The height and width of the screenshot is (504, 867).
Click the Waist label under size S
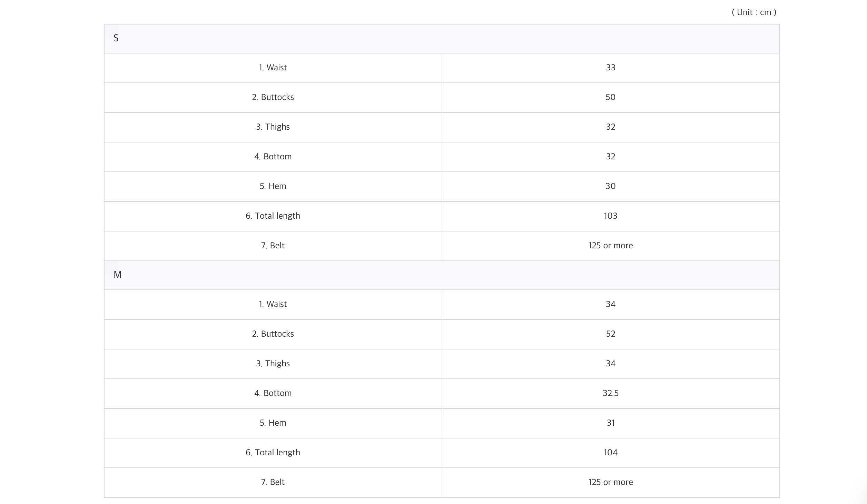point(273,68)
